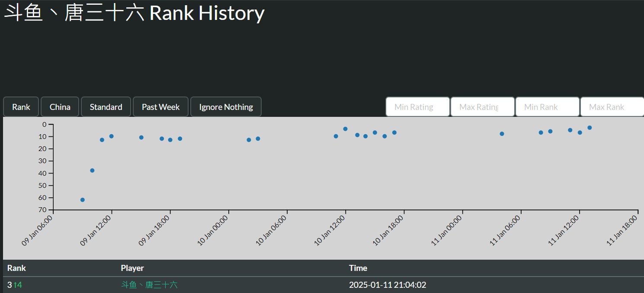The image size is (644, 293).
Task: Click the rank 3 ↑4 table cell
Action: point(15,285)
